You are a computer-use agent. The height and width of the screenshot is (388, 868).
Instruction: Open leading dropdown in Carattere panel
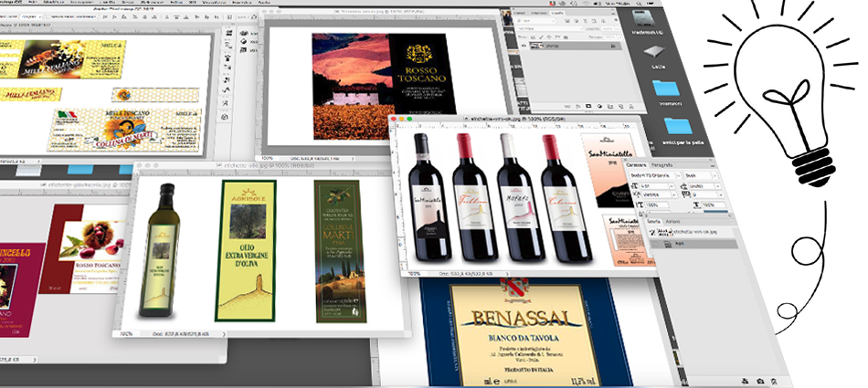tap(704, 186)
